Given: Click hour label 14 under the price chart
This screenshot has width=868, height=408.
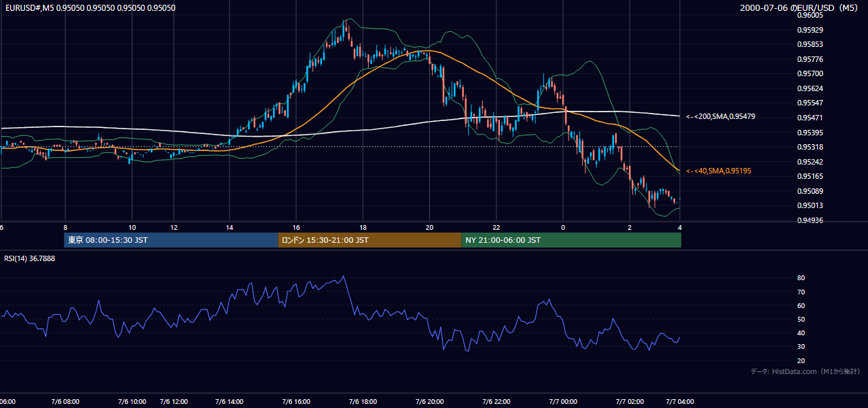Looking at the screenshot, I should pos(230,228).
